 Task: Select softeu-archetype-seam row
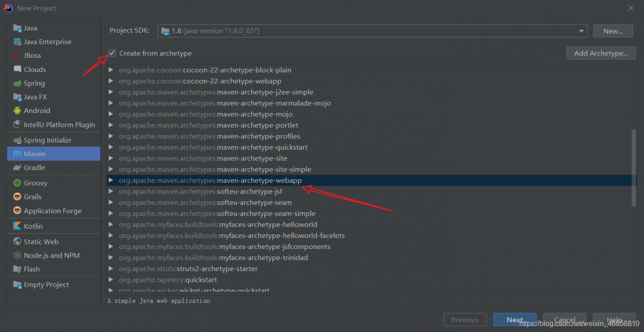point(371,202)
